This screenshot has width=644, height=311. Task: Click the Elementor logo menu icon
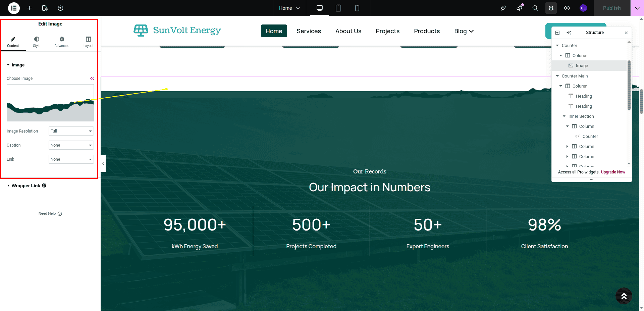point(14,8)
